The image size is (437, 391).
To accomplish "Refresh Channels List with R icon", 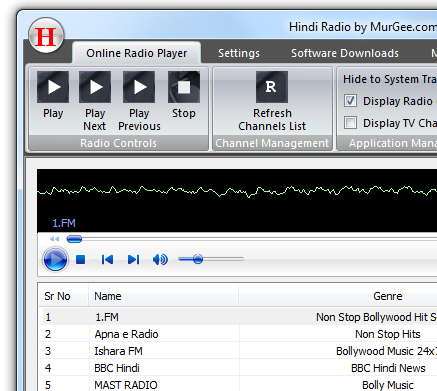I will coord(272,87).
